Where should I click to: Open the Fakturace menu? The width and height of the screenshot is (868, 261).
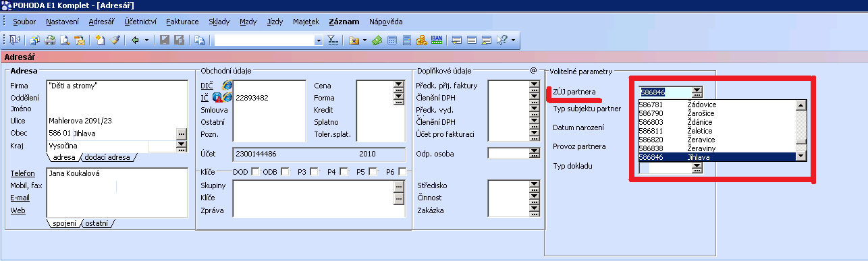pyautogui.click(x=182, y=22)
